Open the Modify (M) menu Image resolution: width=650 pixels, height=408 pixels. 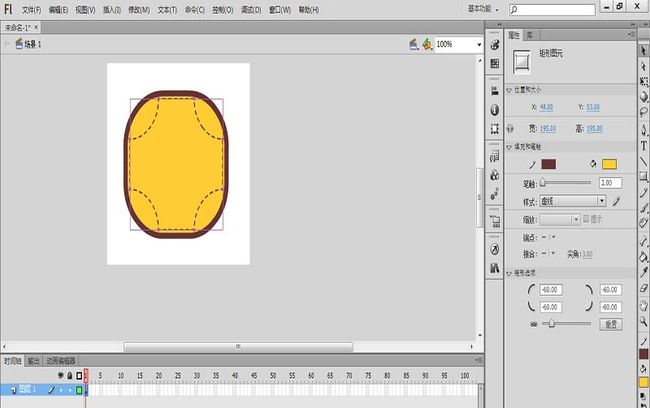click(x=139, y=10)
